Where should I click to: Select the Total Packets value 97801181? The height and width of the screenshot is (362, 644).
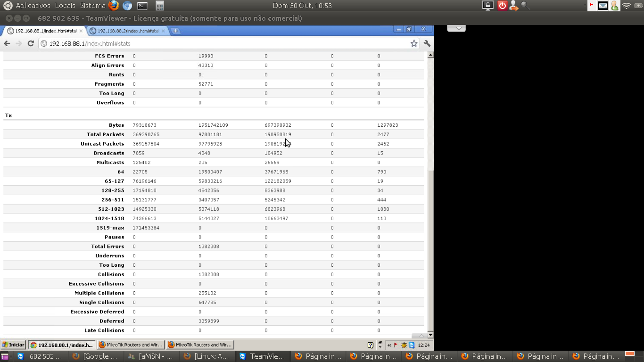pyautogui.click(x=210, y=134)
